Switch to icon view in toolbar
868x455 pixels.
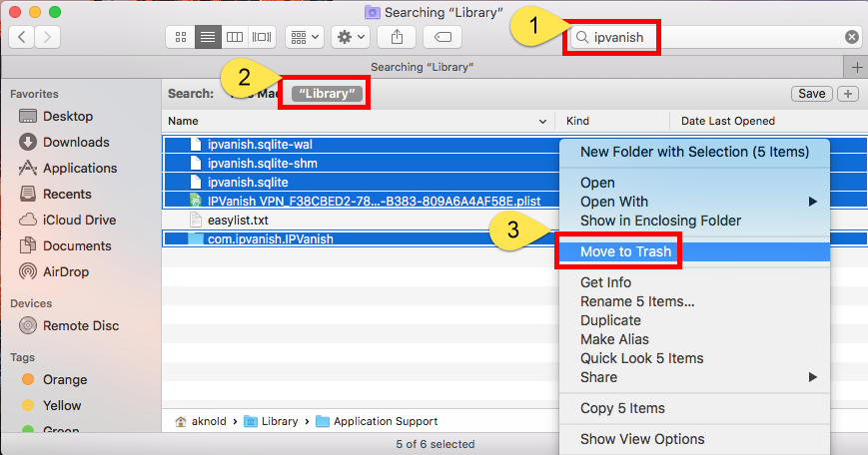pyautogui.click(x=181, y=37)
